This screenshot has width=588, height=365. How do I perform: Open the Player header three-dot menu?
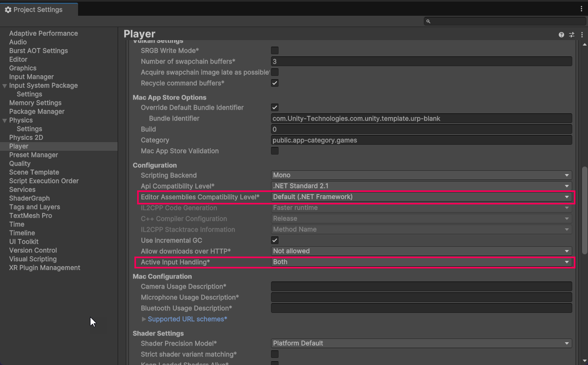581,35
